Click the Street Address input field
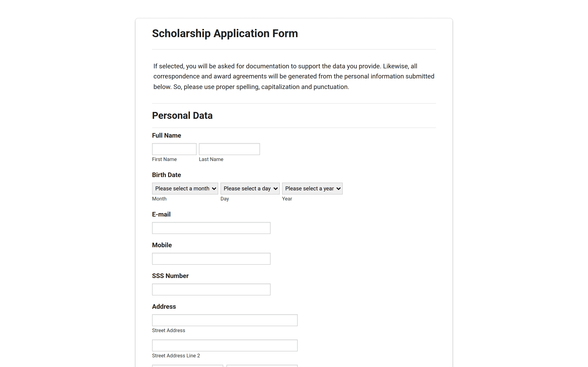 coord(225,320)
